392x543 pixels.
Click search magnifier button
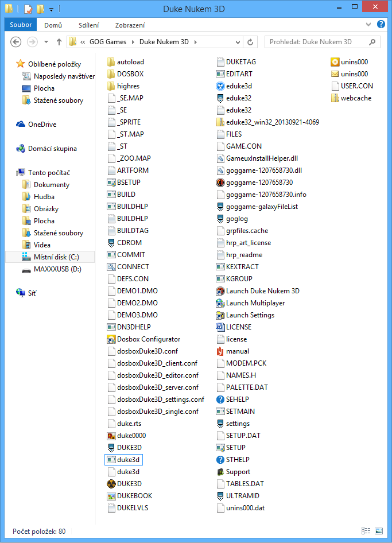point(372,42)
